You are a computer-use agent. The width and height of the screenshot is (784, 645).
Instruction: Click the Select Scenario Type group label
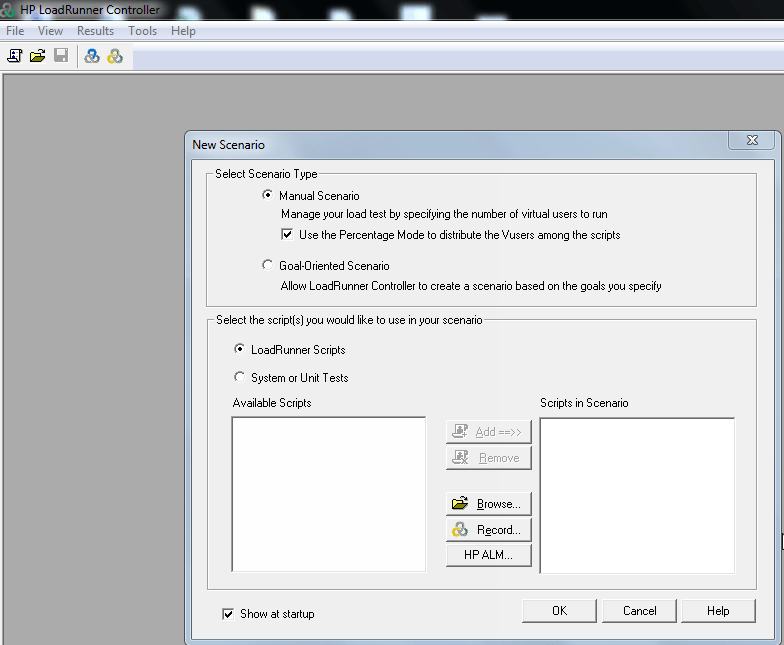(x=266, y=174)
